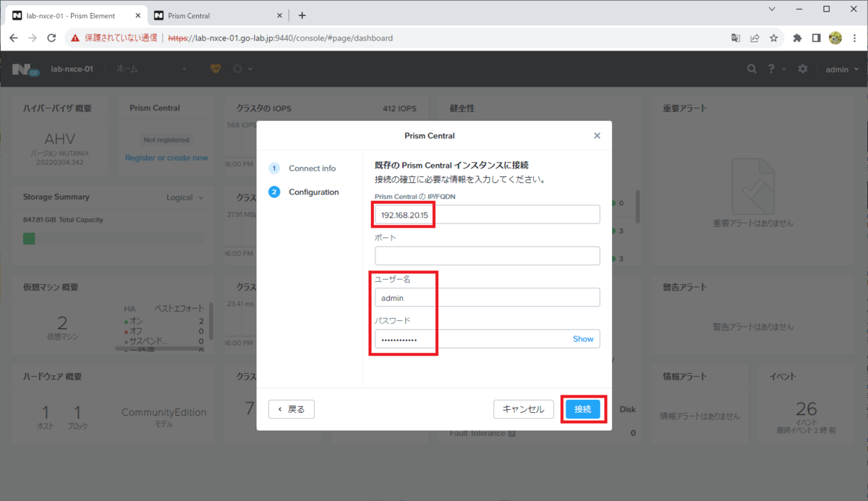The width and height of the screenshot is (868, 501).
Task: Click the browser address bar URL
Action: point(281,38)
